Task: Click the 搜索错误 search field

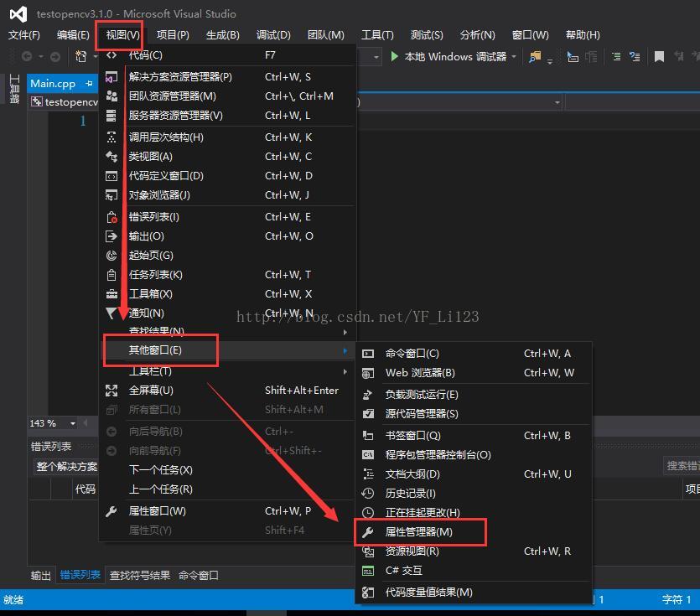Action: [682, 466]
